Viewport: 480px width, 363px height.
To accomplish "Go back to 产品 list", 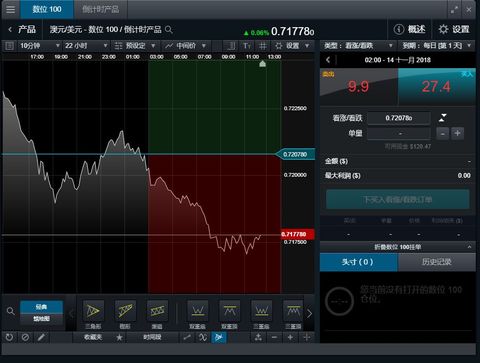I will (x=22, y=30).
